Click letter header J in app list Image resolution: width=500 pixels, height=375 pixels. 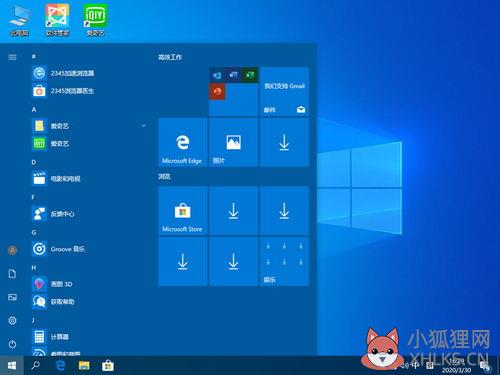click(33, 320)
